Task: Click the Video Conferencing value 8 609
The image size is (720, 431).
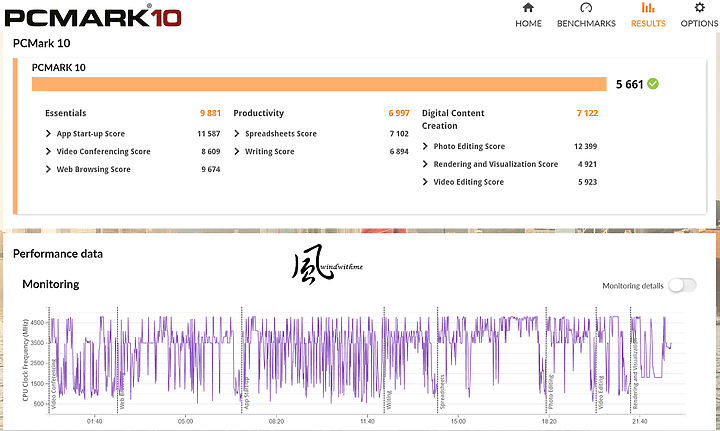Action: tap(211, 151)
